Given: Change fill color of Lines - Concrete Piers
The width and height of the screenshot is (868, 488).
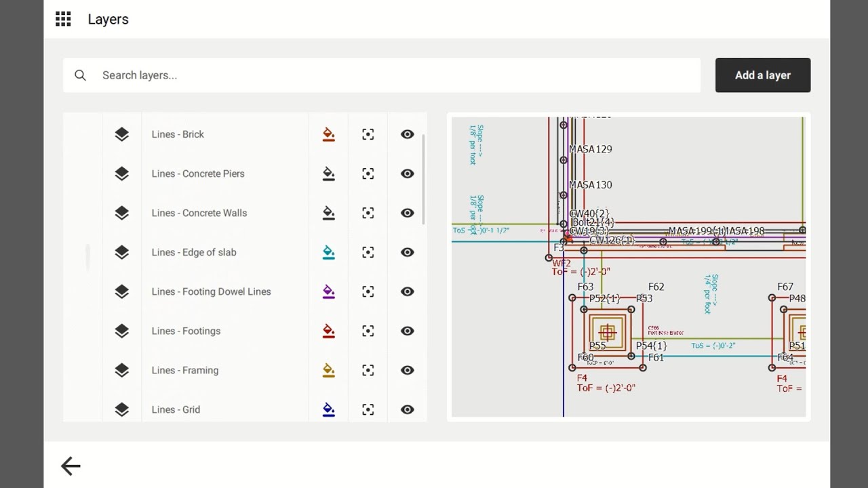Looking at the screenshot, I should point(329,174).
